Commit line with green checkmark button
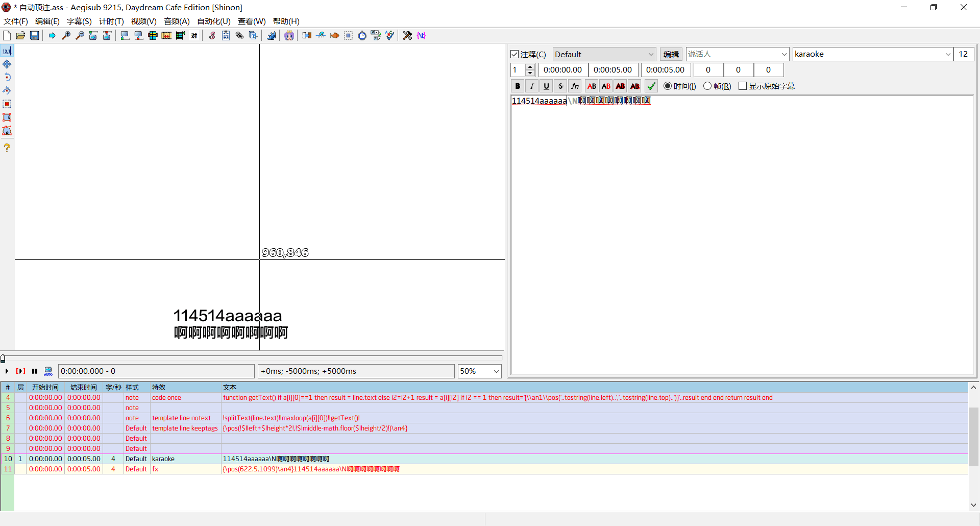The width and height of the screenshot is (980, 526). point(651,86)
